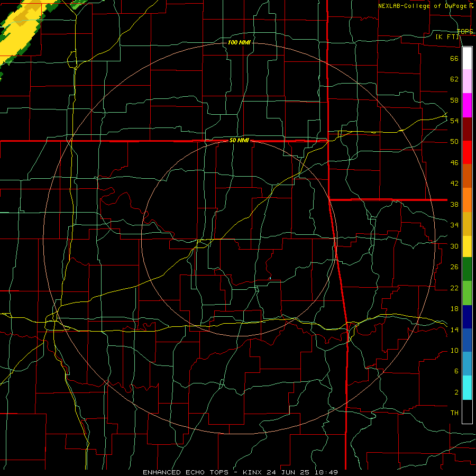Viewport: 476px width, 476px height.
Task: Click legend value 50
Action: pos(454,142)
